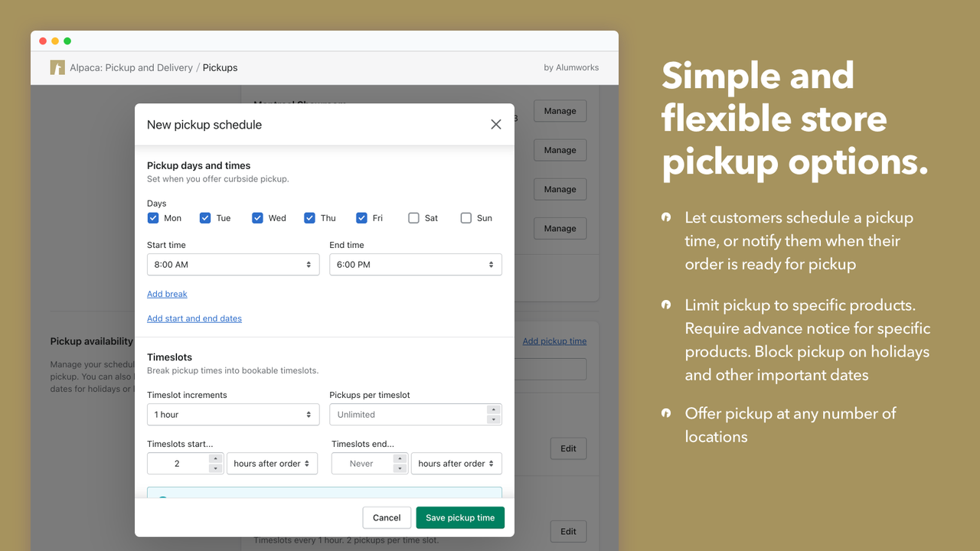This screenshot has width=980, height=551.
Task: Click Add start and end dates
Action: 194,318
